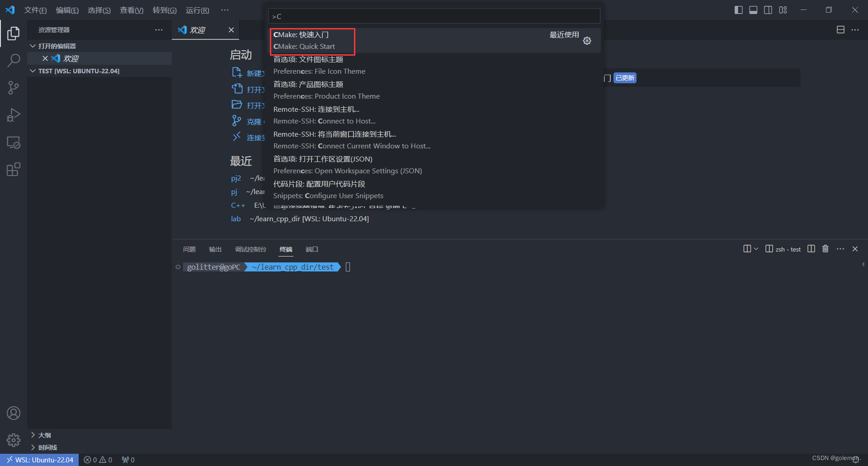Open the Run and Debug view

[14, 115]
